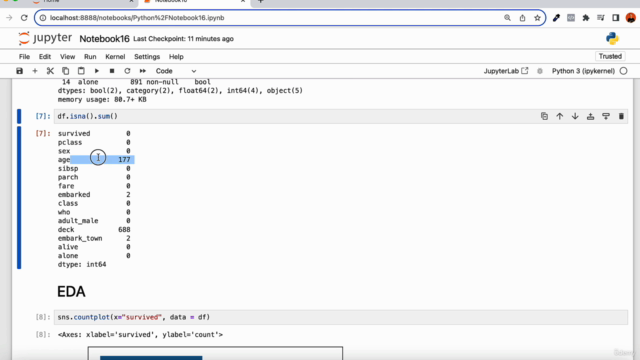The image size is (640, 360).
Task: Restart the kernel and run all cells with the fast-forward icon
Action: [x=142, y=71]
